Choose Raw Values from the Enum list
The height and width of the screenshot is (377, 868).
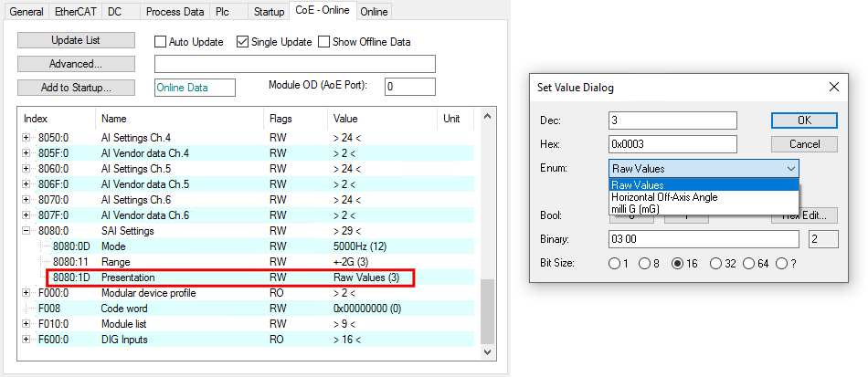[x=704, y=184]
